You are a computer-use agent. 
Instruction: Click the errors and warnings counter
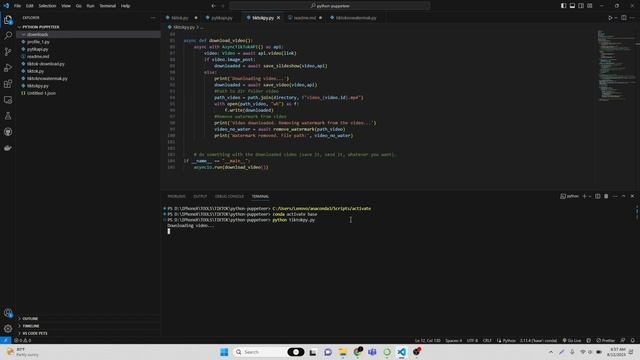tap(22, 340)
